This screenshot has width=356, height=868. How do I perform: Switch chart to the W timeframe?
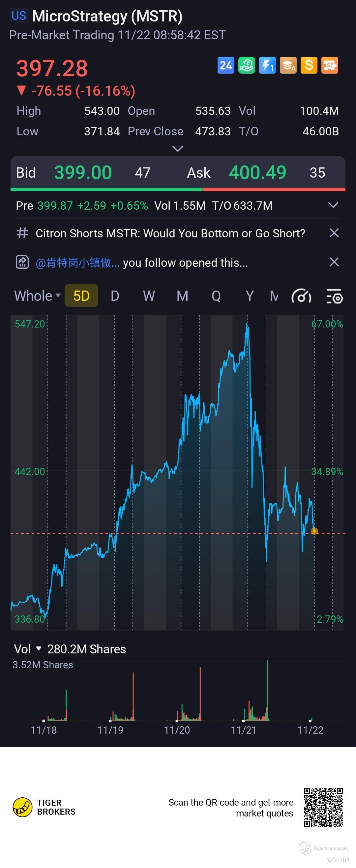(149, 296)
